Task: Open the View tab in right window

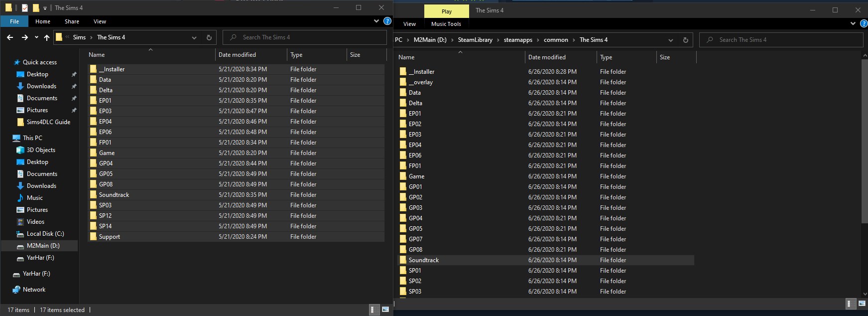Action: coord(409,24)
